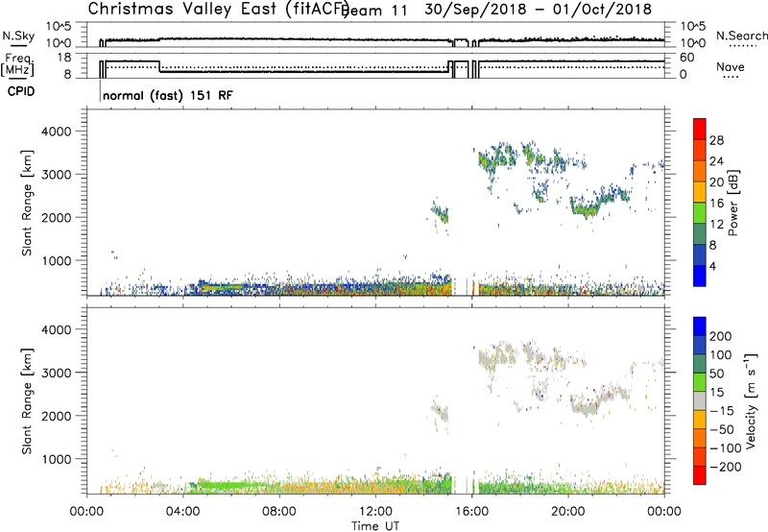Viewport: 768px width, 532px height.
Task: Click the -50 tick on Velocity colorbar
Action: point(722,429)
